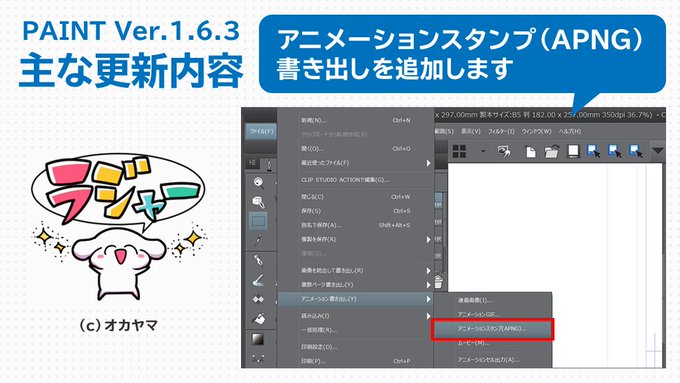Click the rightmost blue cursor icon

[x=636, y=151]
